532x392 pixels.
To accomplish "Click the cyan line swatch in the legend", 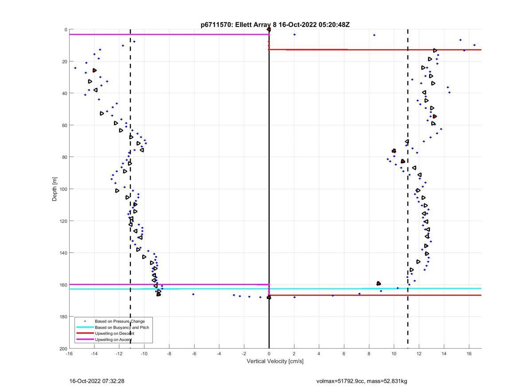I will (85, 327).
